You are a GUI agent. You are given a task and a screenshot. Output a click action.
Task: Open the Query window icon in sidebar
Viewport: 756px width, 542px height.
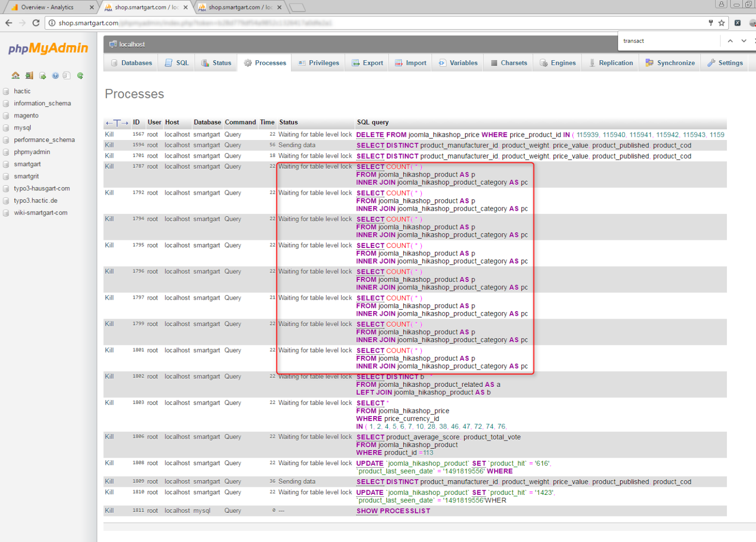(x=43, y=76)
